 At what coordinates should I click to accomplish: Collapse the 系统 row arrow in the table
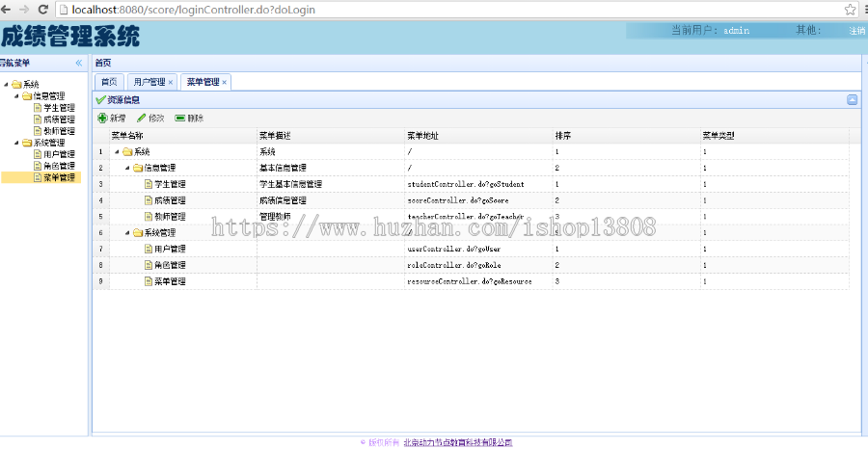click(117, 151)
